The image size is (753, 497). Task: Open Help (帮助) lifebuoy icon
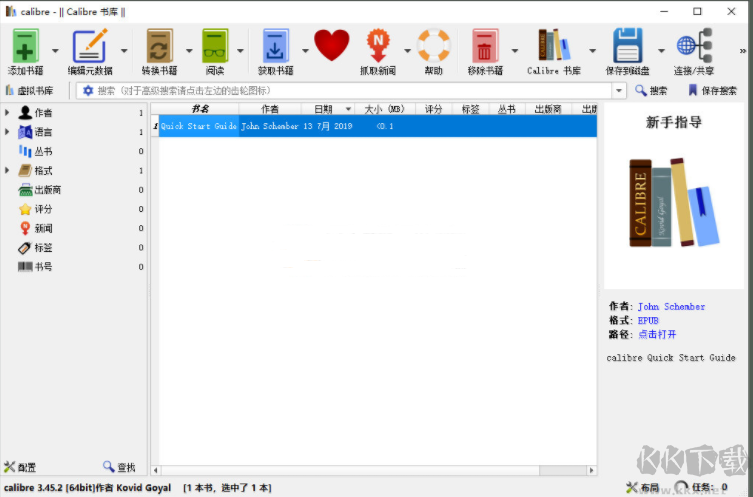433,46
